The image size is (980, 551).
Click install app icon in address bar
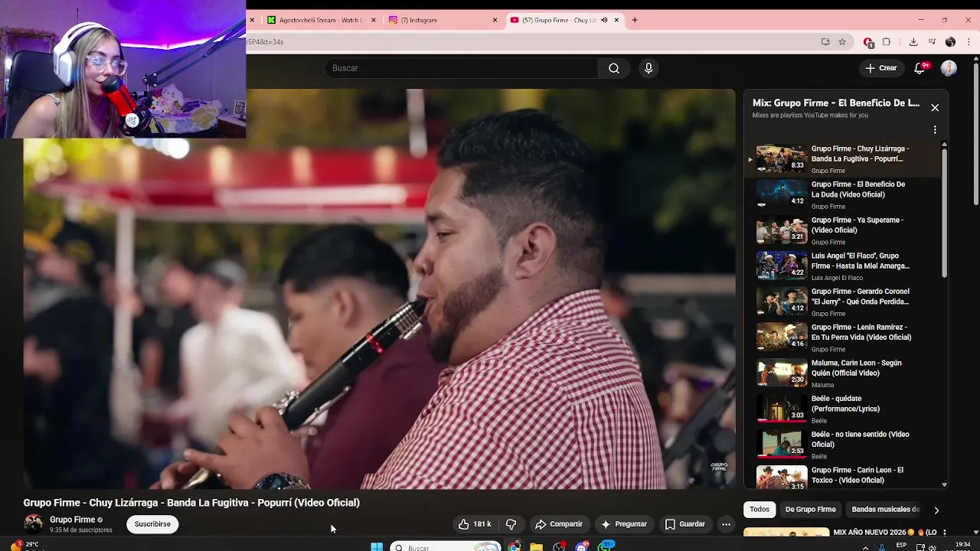click(825, 42)
